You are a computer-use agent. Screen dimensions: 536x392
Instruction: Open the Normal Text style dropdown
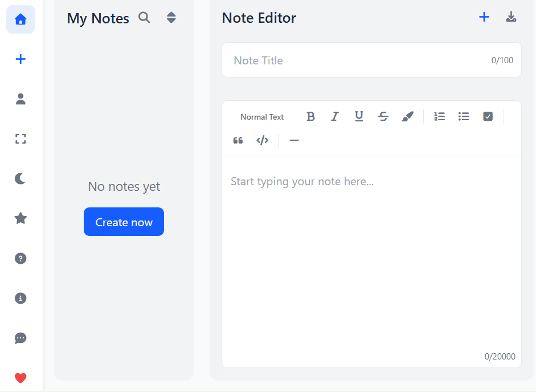pos(261,116)
